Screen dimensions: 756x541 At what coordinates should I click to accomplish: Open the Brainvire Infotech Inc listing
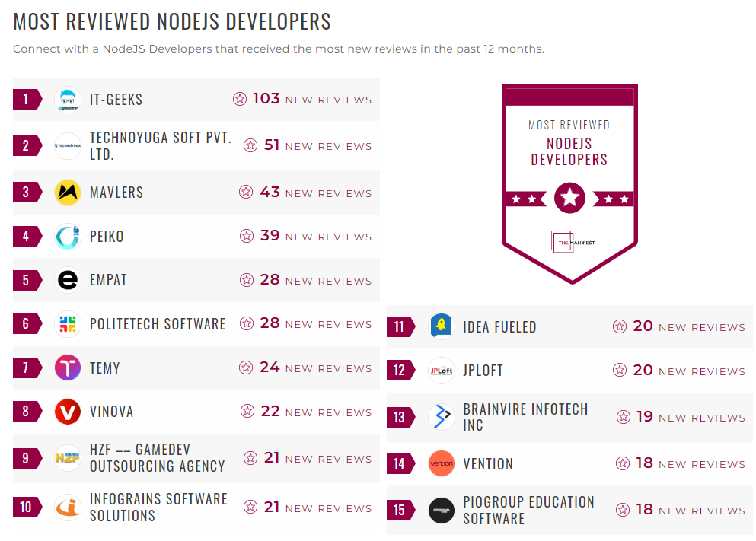[x=525, y=416]
